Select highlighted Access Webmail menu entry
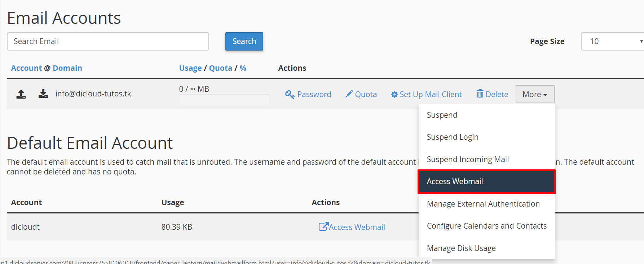 (x=486, y=182)
